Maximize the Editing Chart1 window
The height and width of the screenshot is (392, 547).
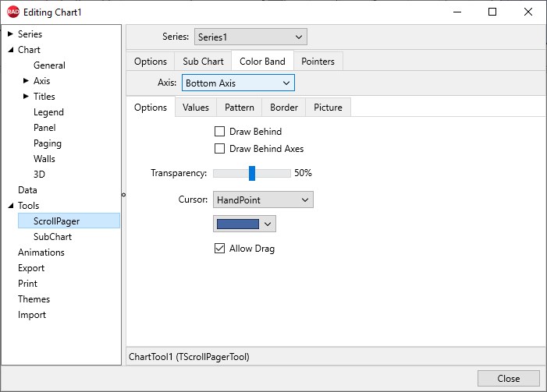point(492,12)
